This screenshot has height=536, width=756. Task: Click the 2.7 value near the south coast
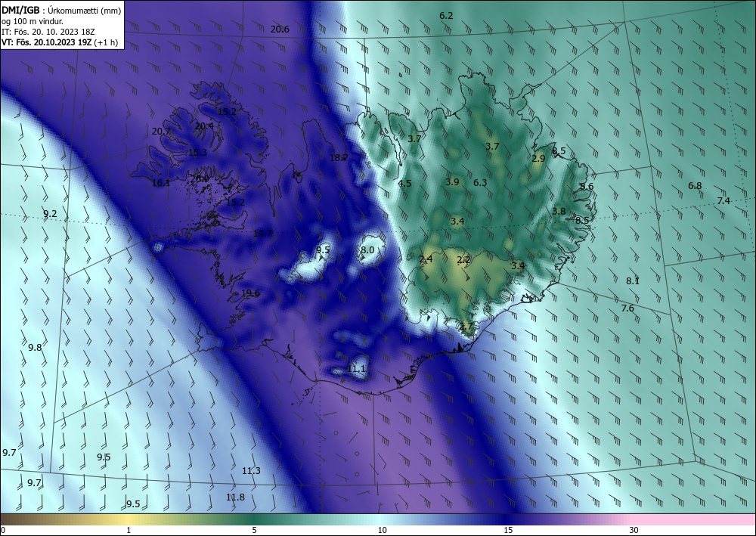coord(466,327)
